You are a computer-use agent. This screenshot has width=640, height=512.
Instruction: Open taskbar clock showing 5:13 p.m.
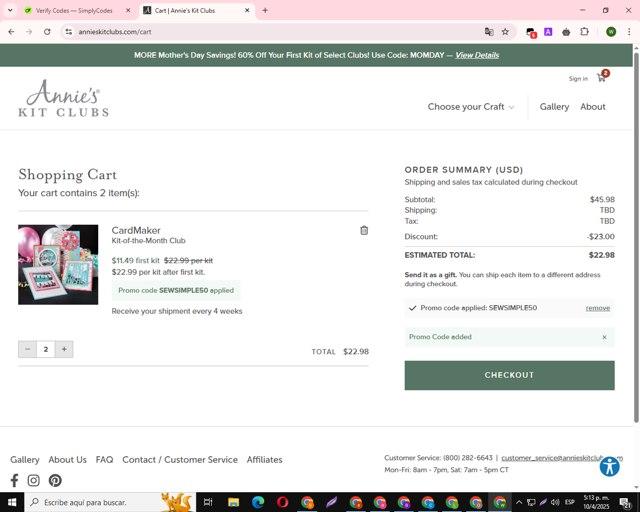coord(596,502)
